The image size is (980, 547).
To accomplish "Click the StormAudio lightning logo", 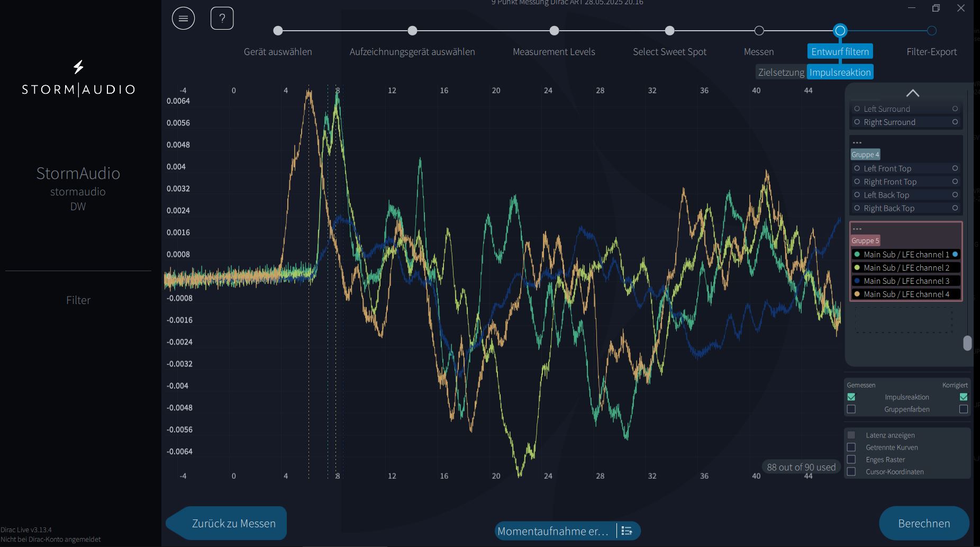I will [78, 67].
